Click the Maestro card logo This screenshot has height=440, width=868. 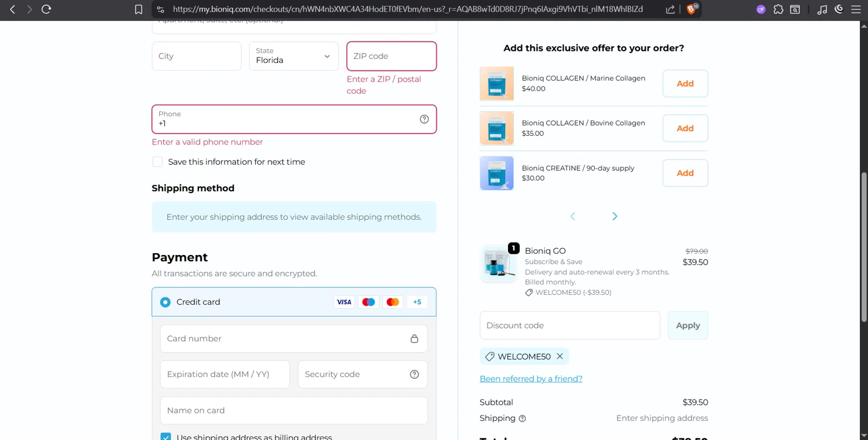click(x=369, y=302)
